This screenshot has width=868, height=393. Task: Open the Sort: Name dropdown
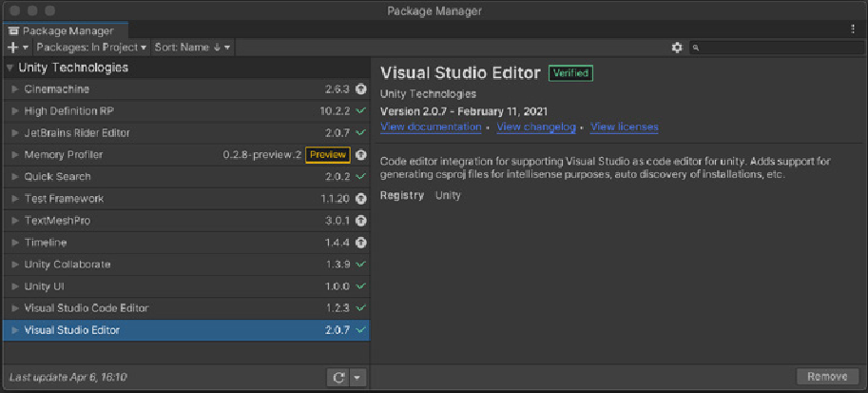click(192, 48)
